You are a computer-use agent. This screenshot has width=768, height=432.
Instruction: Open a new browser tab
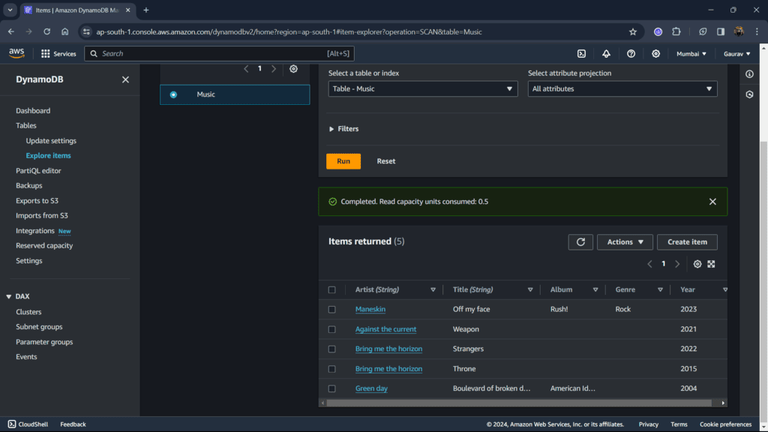[146, 10]
